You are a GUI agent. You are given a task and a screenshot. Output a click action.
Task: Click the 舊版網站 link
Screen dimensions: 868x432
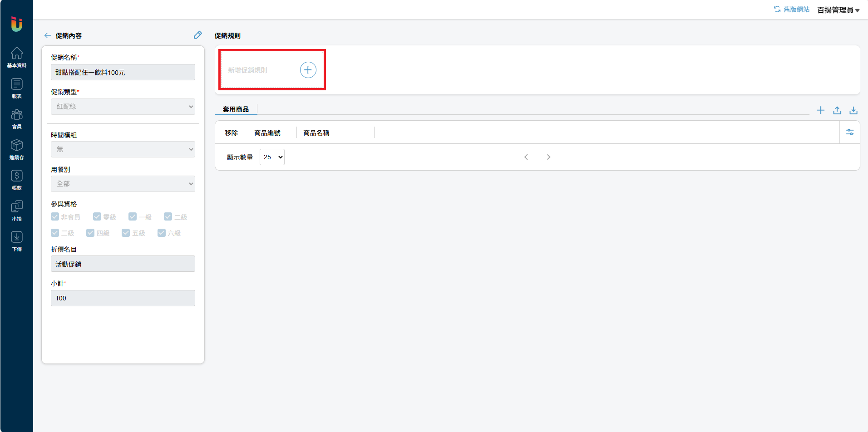coord(792,10)
